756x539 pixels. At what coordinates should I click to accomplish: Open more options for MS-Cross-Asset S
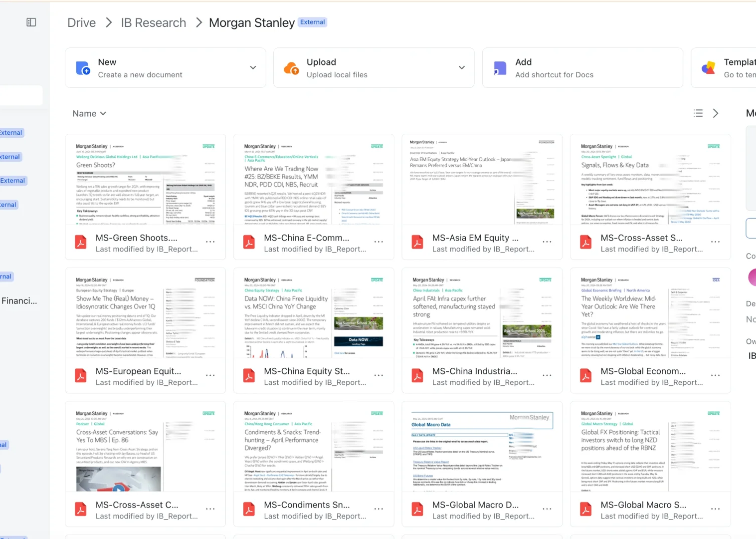click(x=716, y=242)
